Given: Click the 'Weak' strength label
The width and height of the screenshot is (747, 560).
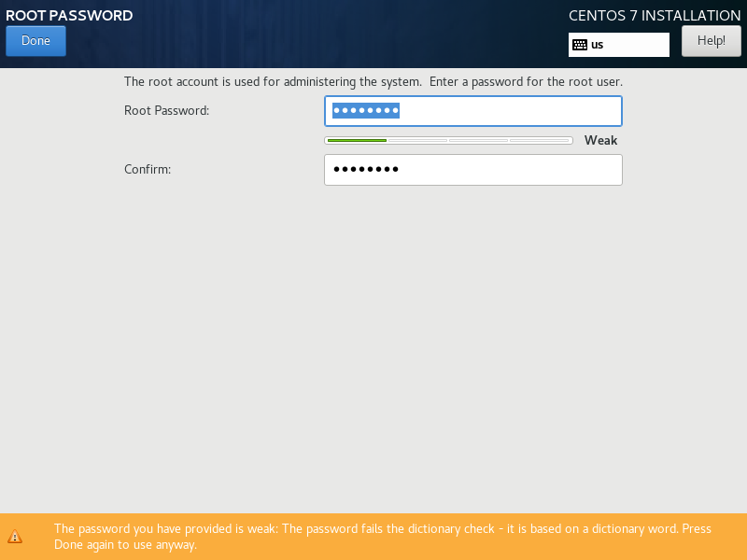Looking at the screenshot, I should (x=600, y=141).
